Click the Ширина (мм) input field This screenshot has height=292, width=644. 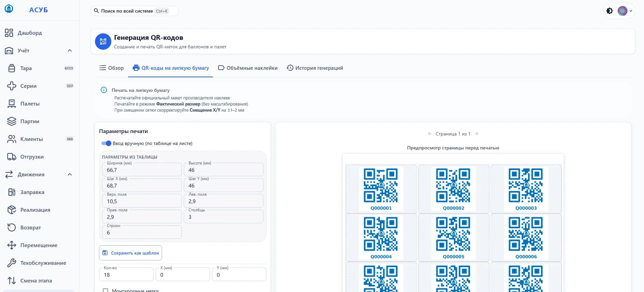142,169
